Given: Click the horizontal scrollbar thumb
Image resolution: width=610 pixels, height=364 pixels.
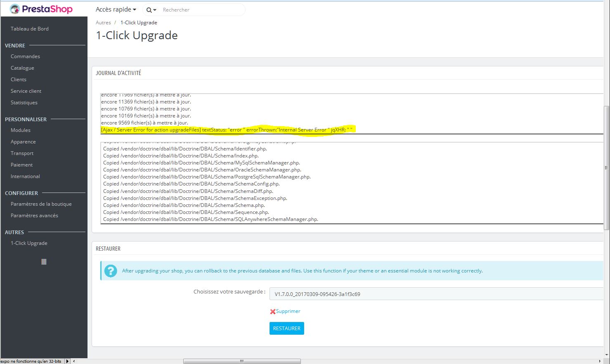Looking at the screenshot, I should (x=242, y=361).
